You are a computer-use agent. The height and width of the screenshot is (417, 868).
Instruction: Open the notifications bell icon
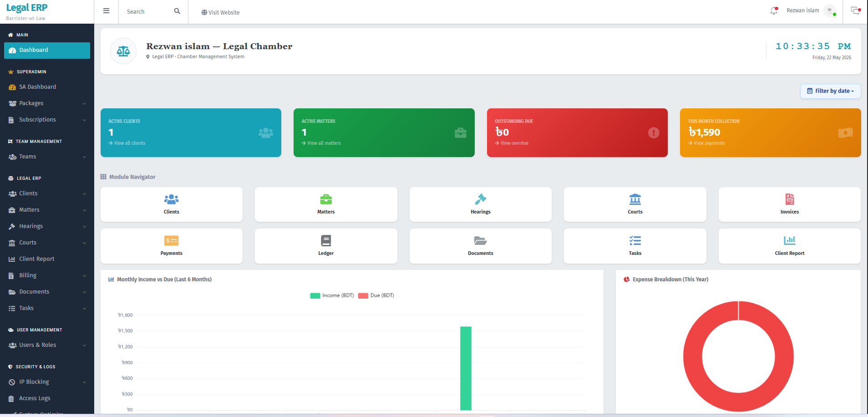774,10
